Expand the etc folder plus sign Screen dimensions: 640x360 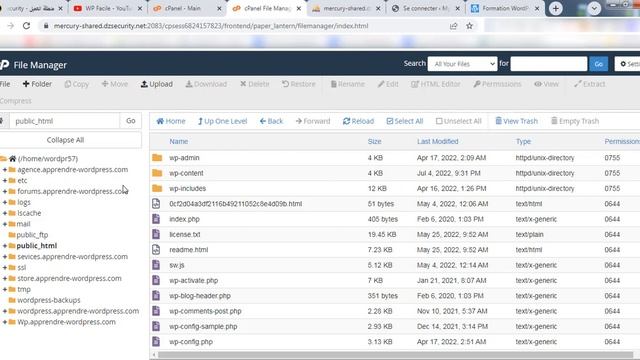(x=5, y=180)
